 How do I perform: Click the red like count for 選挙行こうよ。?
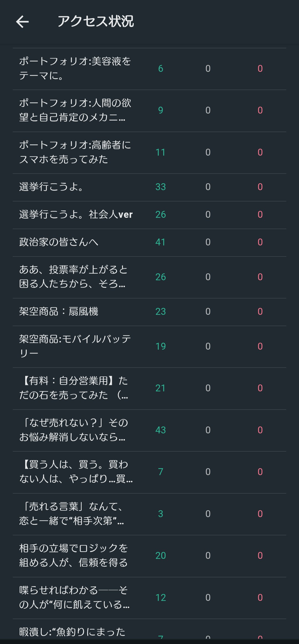pos(260,187)
